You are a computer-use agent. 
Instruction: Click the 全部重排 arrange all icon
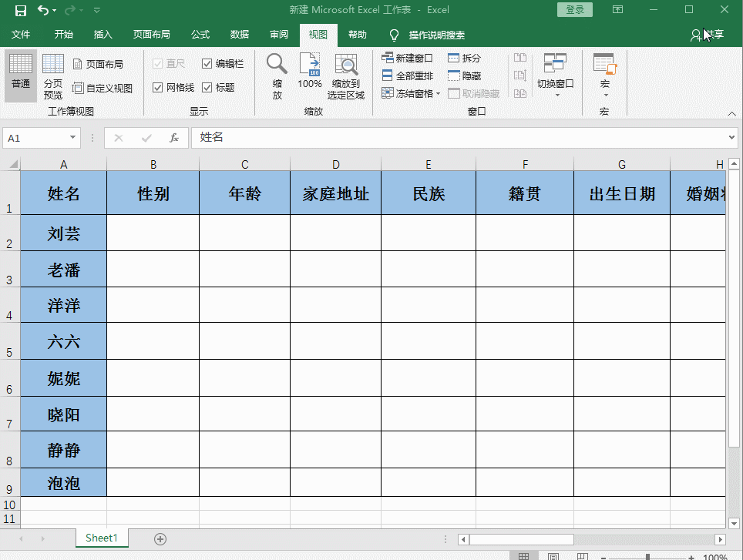tap(407, 75)
